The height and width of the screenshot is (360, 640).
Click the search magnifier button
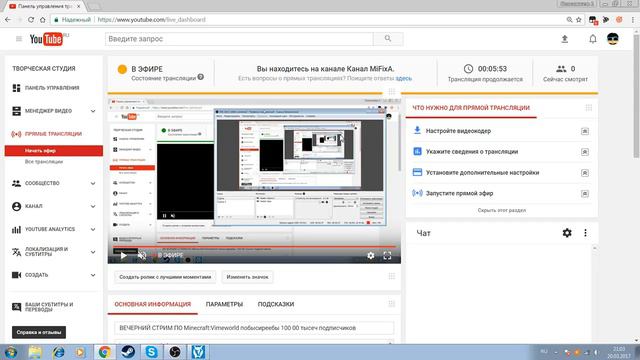[x=388, y=39]
